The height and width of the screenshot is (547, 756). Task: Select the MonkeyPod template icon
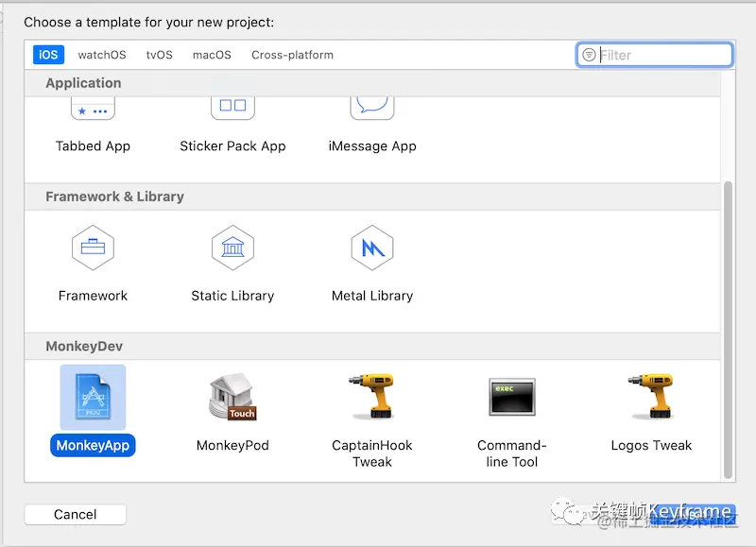pyautogui.click(x=232, y=397)
